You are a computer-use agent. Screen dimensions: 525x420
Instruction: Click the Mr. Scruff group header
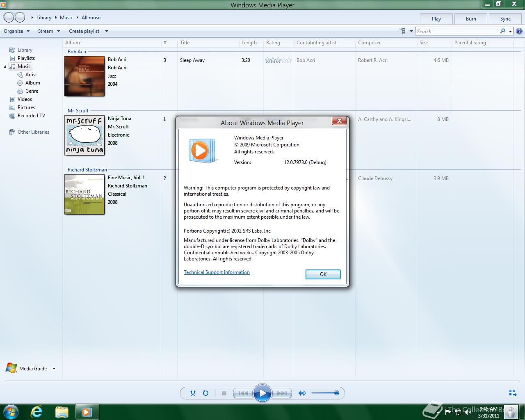[78, 111]
